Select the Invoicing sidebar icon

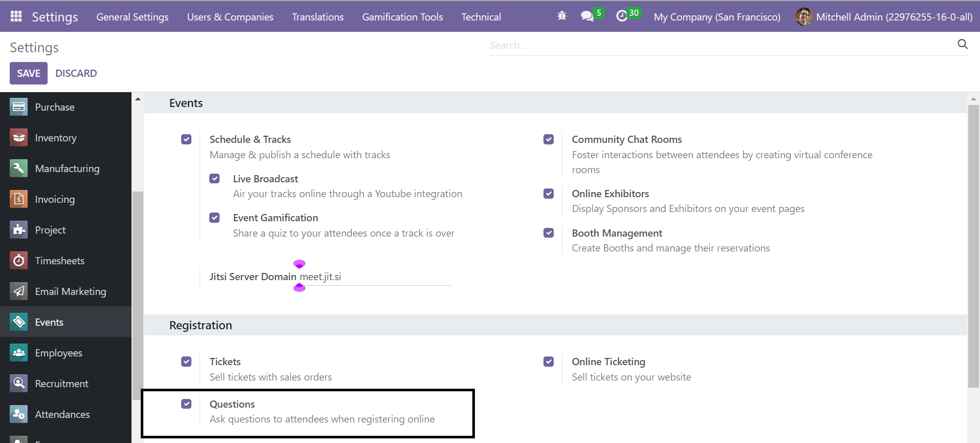pyautogui.click(x=19, y=199)
